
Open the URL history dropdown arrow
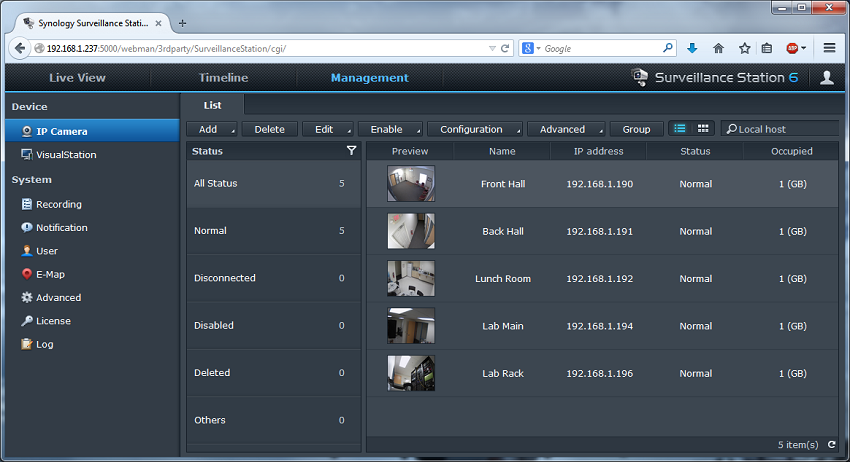(x=492, y=49)
